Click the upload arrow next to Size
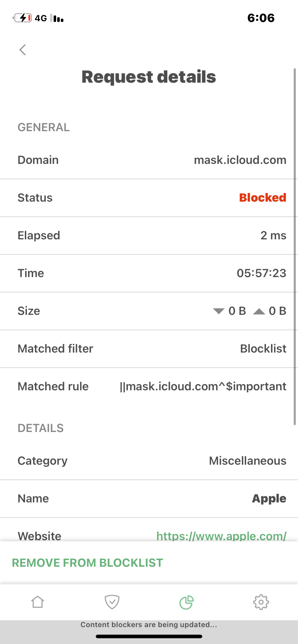 coord(259,311)
